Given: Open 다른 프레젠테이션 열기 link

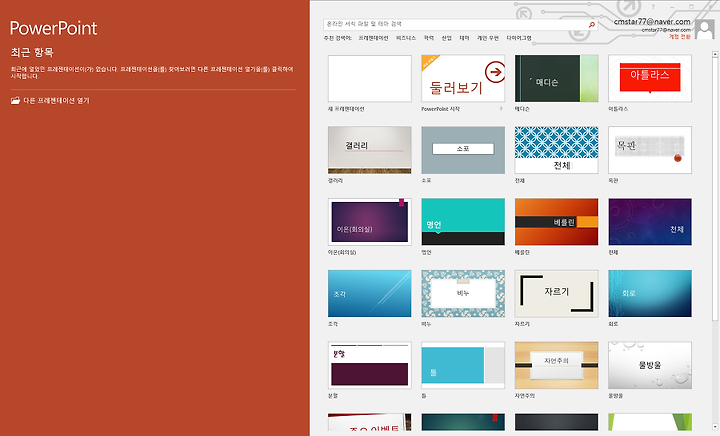Looking at the screenshot, I should [x=56, y=101].
